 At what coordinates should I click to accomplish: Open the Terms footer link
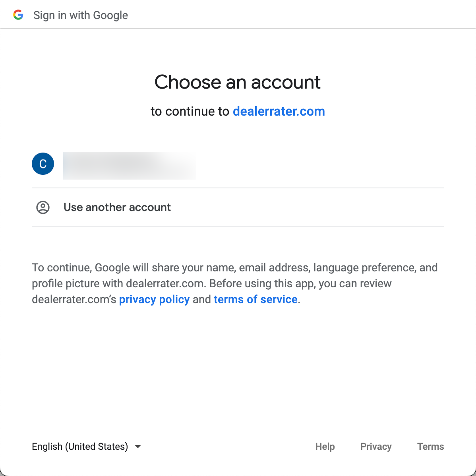[430, 447]
